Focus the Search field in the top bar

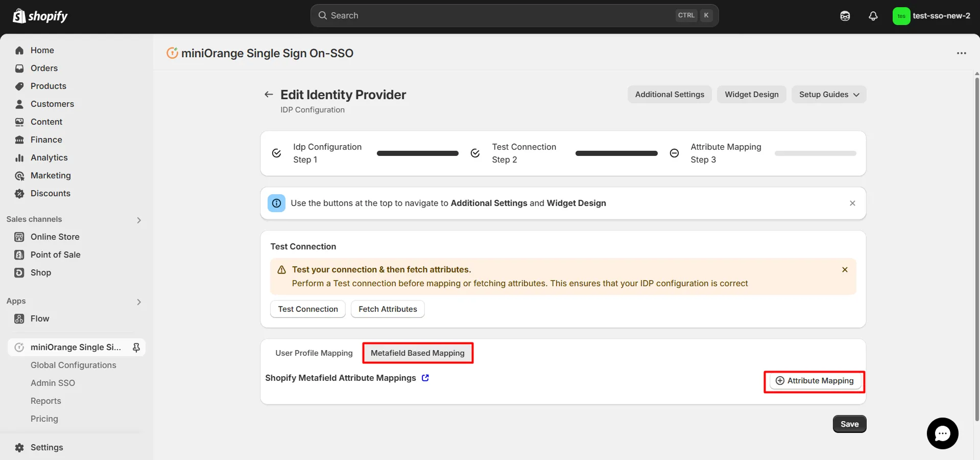coord(514,16)
